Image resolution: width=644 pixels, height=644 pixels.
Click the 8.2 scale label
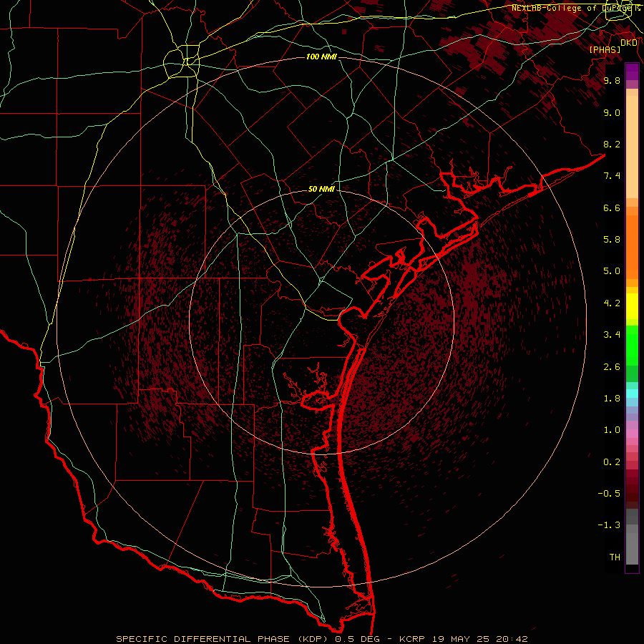click(612, 144)
